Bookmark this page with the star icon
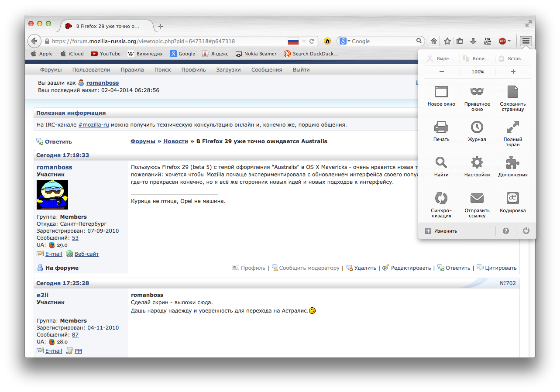Viewport: 560px width, 392px height. pos(447,41)
